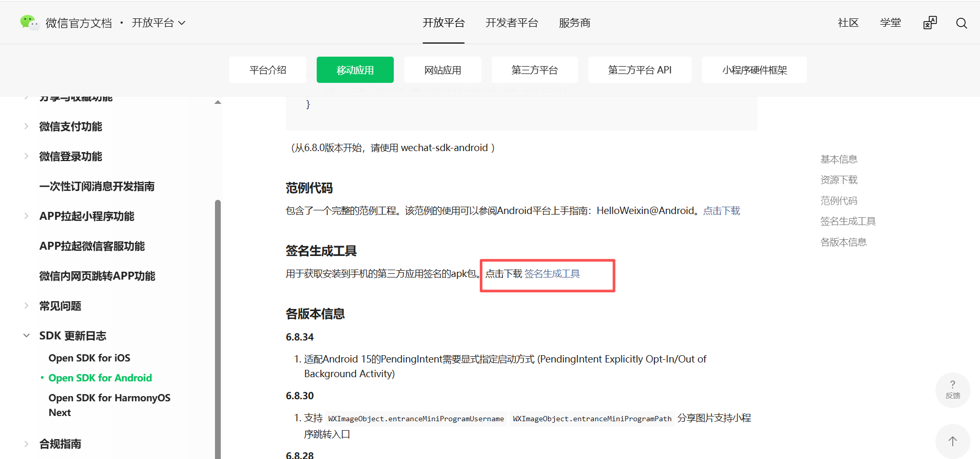Click 点击下载 sample code link
This screenshot has height=459, width=980.
point(721,211)
